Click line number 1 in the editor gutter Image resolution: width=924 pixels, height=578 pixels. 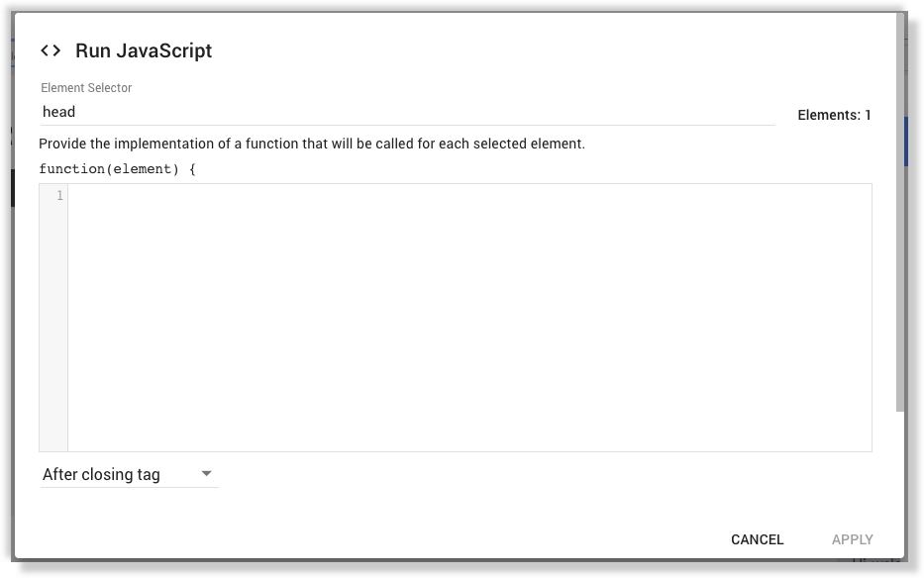click(59, 195)
